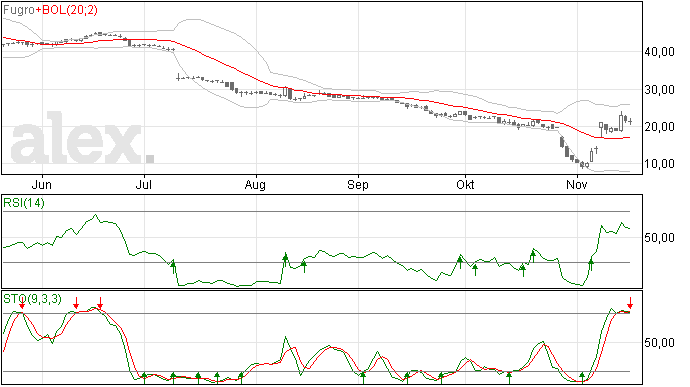Click the Nov month label
The height and width of the screenshot is (387, 690).
[x=576, y=185]
